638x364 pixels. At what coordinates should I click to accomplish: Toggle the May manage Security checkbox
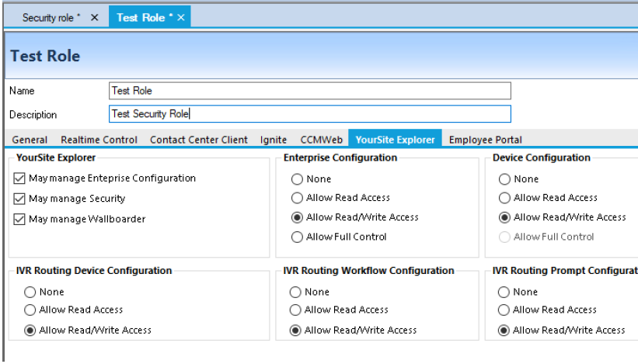pos(20,199)
